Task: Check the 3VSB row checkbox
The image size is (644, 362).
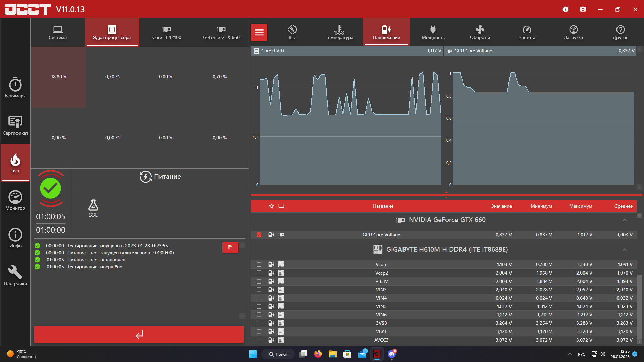Action: pyautogui.click(x=259, y=323)
